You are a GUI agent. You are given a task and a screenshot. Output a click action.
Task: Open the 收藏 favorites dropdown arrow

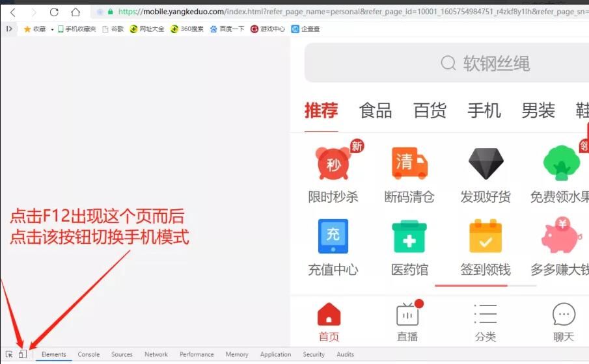tap(52, 29)
